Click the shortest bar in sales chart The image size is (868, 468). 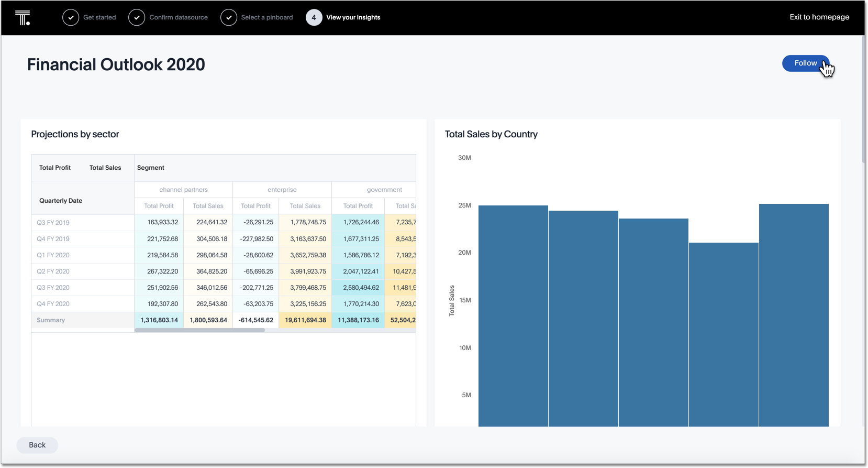click(724, 335)
